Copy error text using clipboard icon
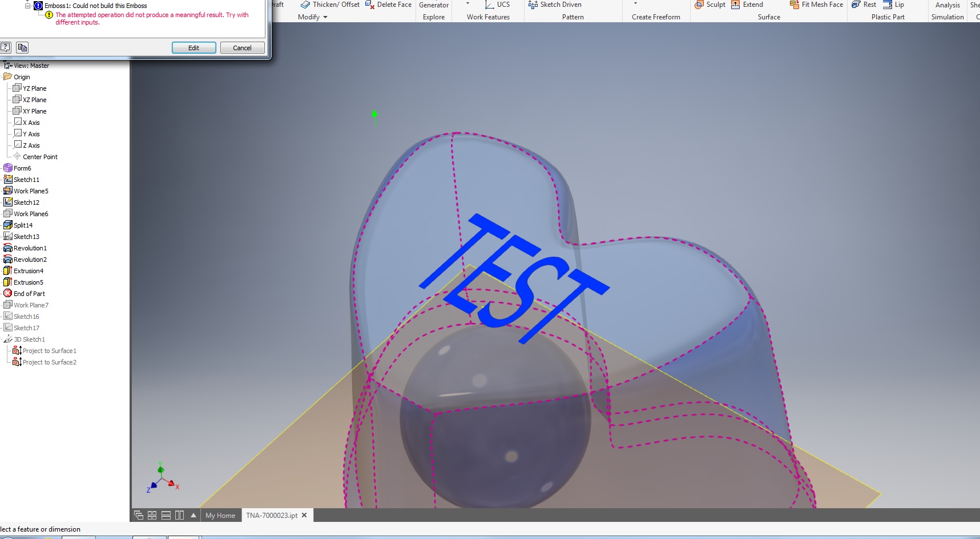The height and width of the screenshot is (539, 980). [x=22, y=47]
